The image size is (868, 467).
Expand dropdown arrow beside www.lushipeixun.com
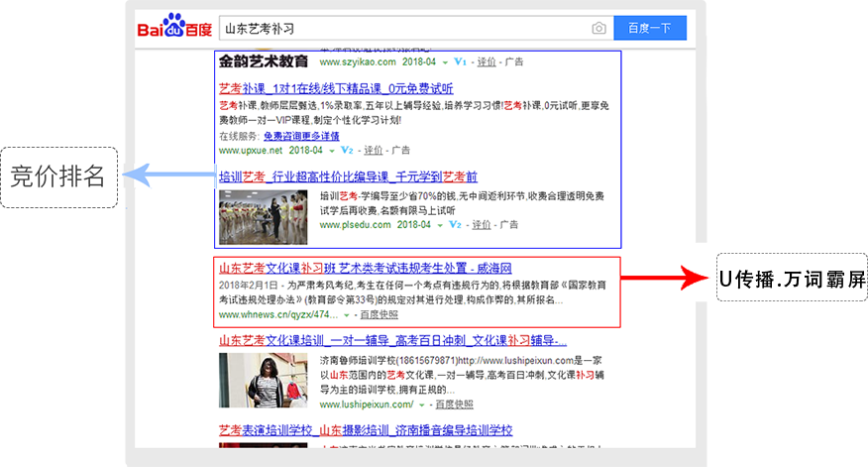tap(422, 405)
